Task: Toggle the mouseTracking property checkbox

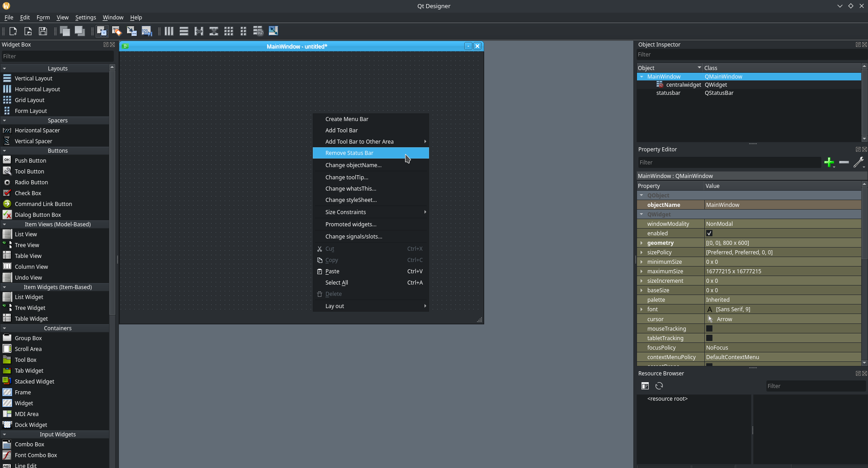Action: pyautogui.click(x=709, y=329)
